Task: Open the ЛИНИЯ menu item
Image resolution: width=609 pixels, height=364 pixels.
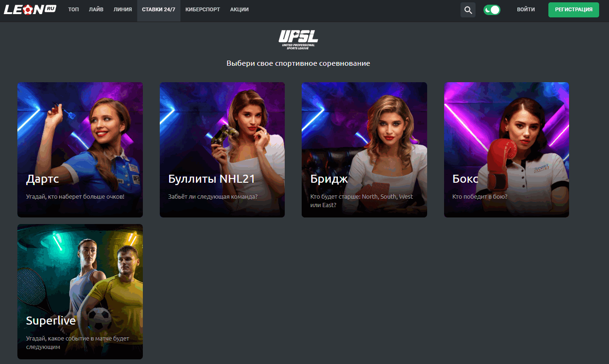Action: click(x=123, y=10)
